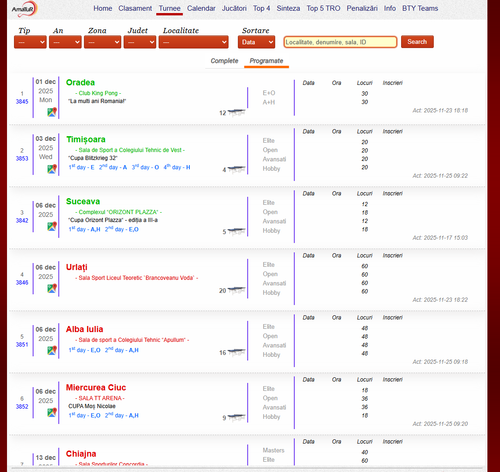This screenshot has height=472, width=500.
Task: Open the map icon for Alba Iulia
Action: tap(52, 350)
